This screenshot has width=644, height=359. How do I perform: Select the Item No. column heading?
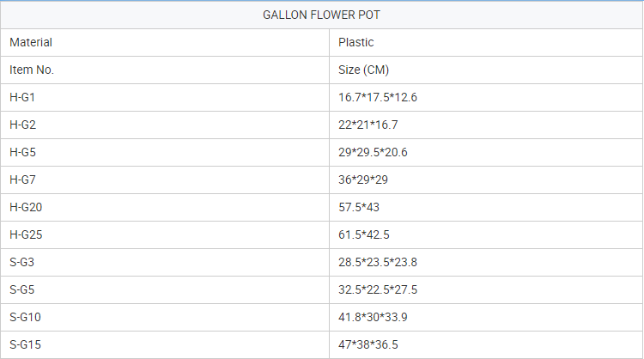coord(32,70)
